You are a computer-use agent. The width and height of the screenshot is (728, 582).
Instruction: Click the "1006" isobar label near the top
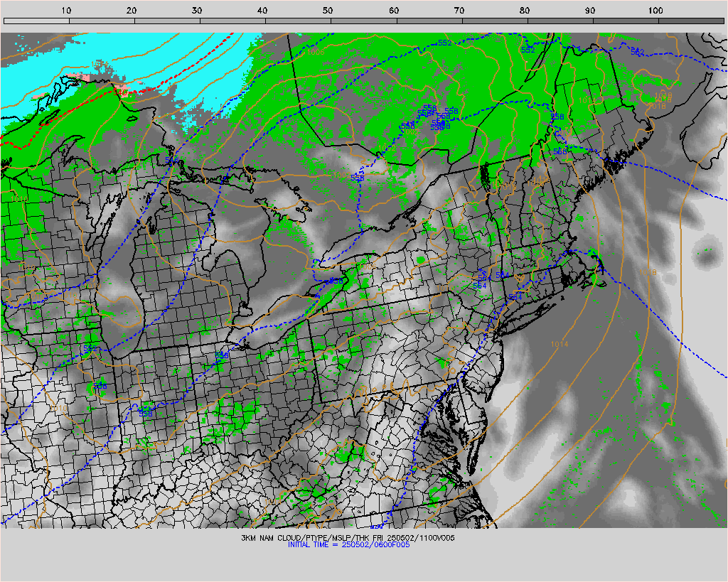(x=316, y=52)
